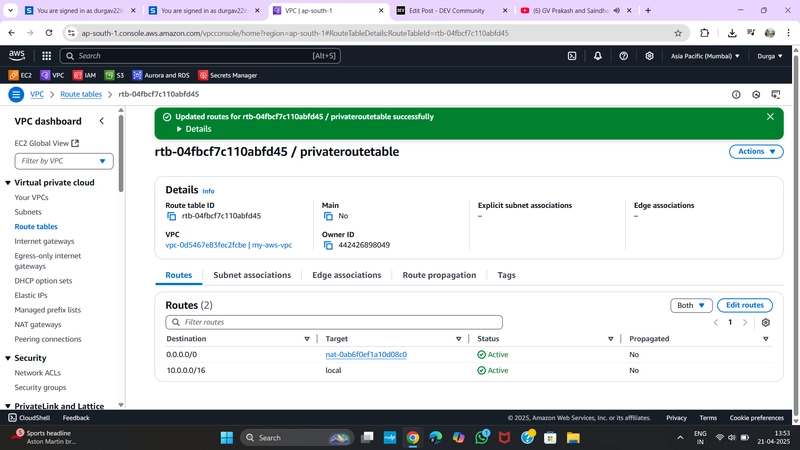This screenshot has width=800, height=450.
Task: Copy the Owner ID value
Action: (x=328, y=245)
